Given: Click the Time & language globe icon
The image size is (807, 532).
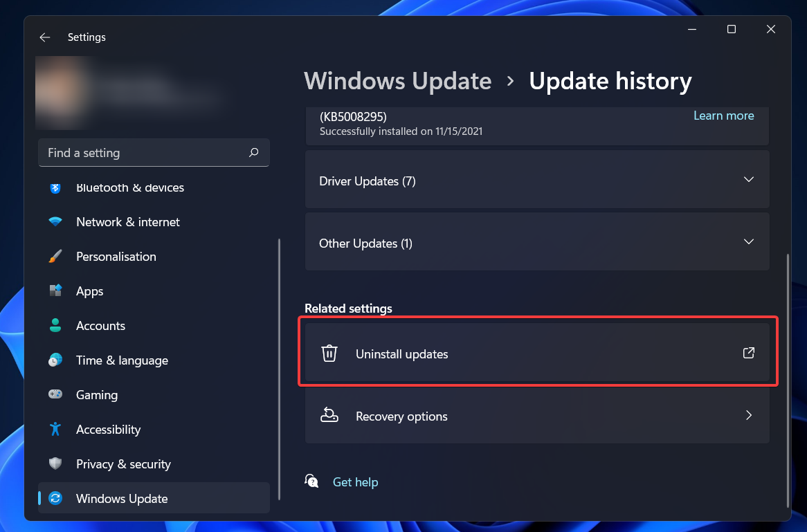Looking at the screenshot, I should [x=55, y=360].
